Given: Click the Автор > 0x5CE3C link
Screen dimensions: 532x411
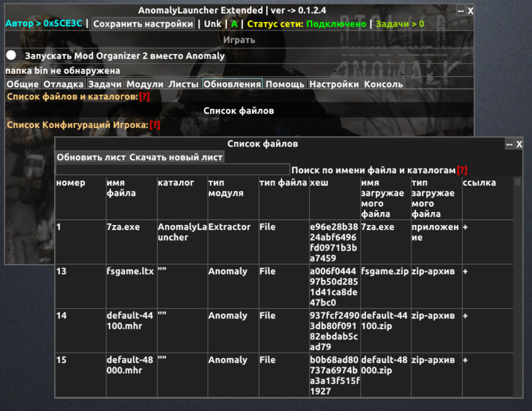Looking at the screenshot, I should 44,24.
